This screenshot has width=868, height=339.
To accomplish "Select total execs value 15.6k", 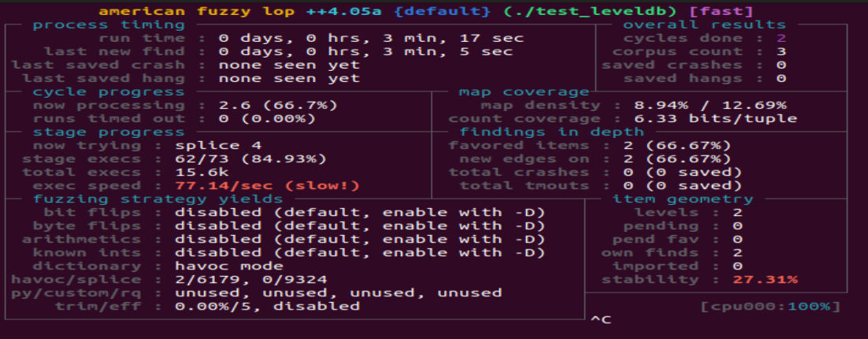I will [x=202, y=173].
